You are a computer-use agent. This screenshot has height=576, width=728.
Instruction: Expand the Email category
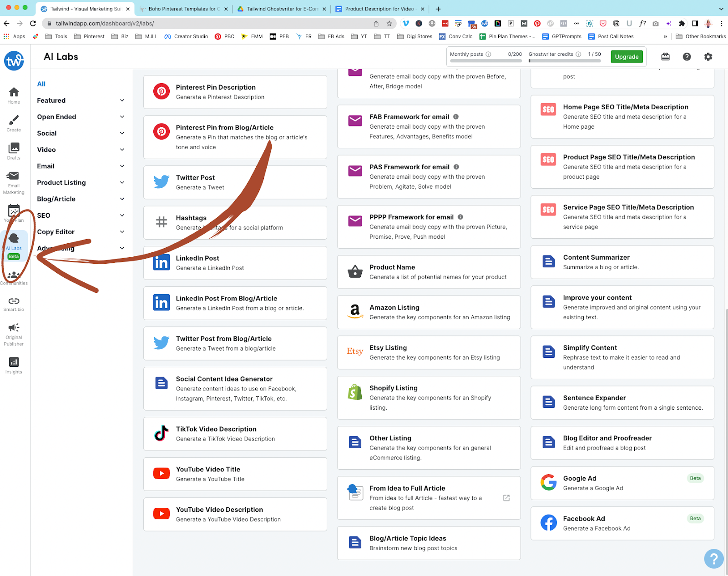click(x=81, y=166)
